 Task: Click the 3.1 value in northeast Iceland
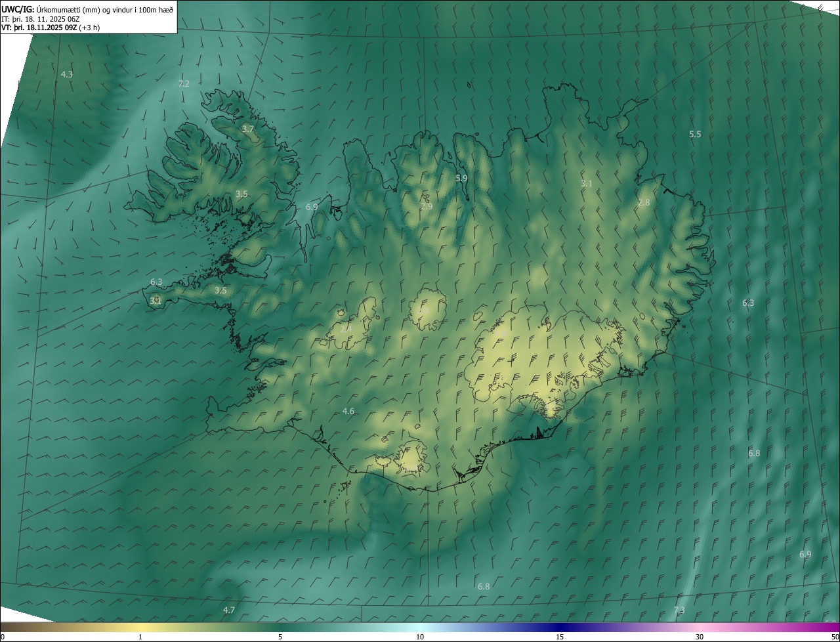pyautogui.click(x=587, y=183)
